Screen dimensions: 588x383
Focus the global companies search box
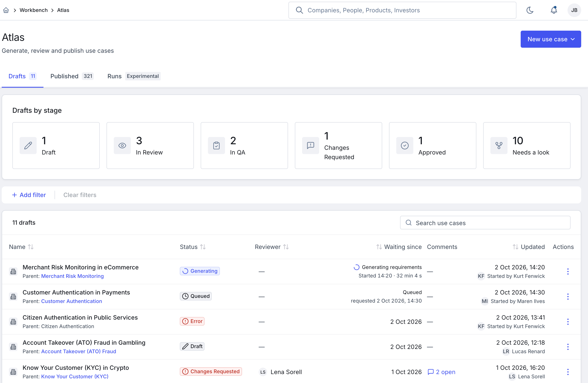402,10
